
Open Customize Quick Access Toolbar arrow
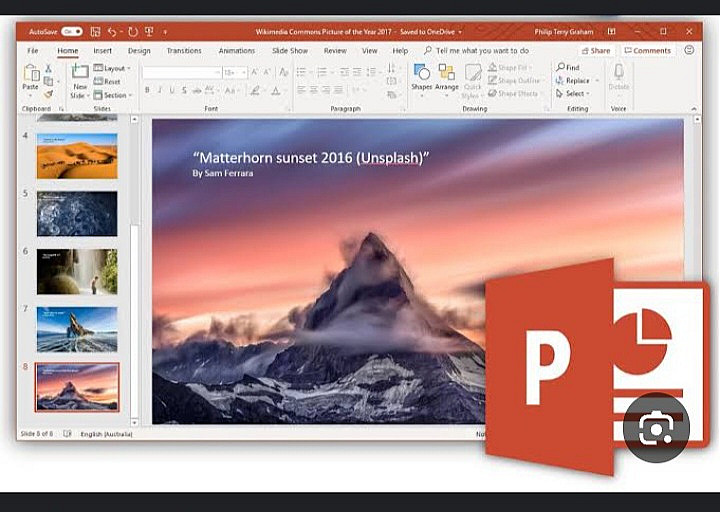[165, 32]
